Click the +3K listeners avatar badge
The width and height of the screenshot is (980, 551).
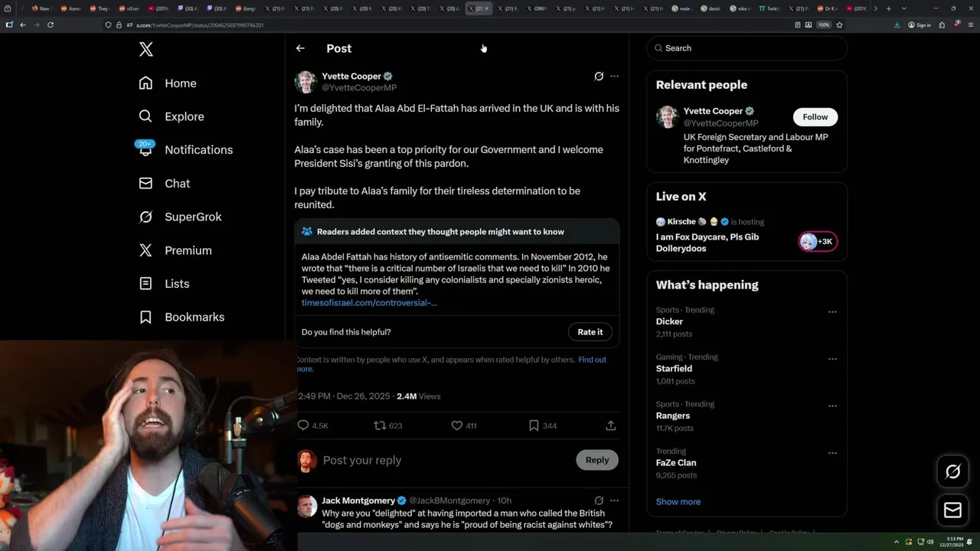click(x=818, y=242)
